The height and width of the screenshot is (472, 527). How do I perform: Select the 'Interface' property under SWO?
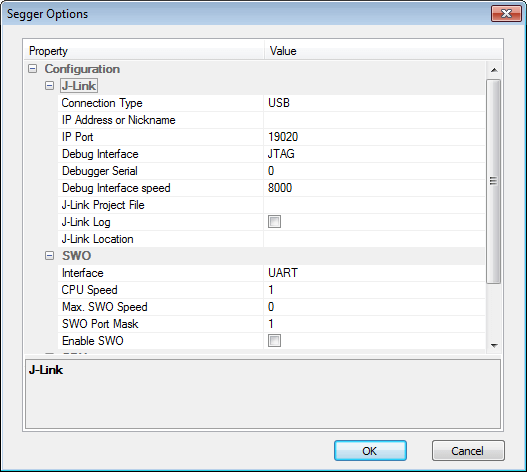click(x=83, y=273)
